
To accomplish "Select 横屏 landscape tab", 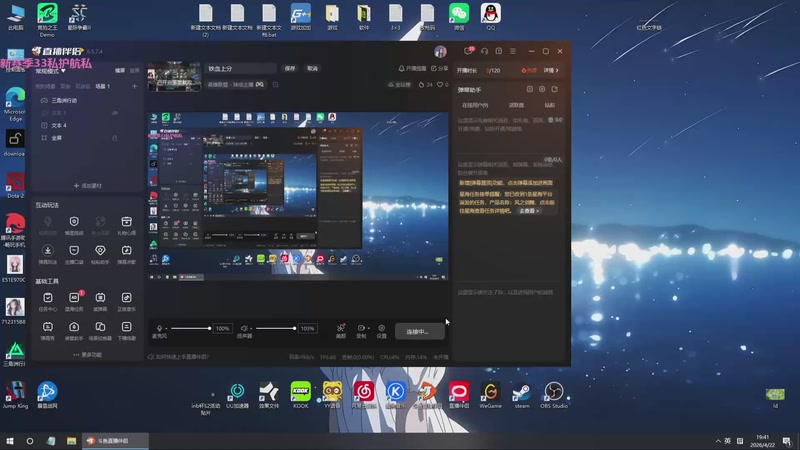I will click(120, 70).
